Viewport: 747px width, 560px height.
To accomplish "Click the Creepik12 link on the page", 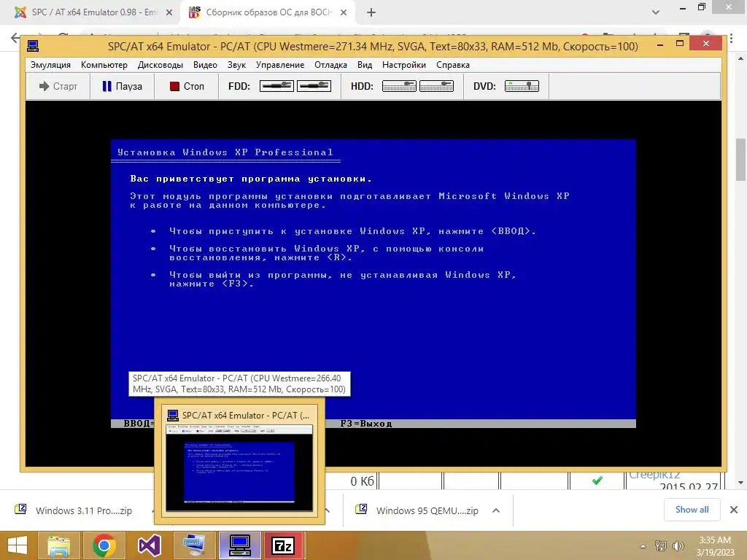I will click(x=654, y=475).
